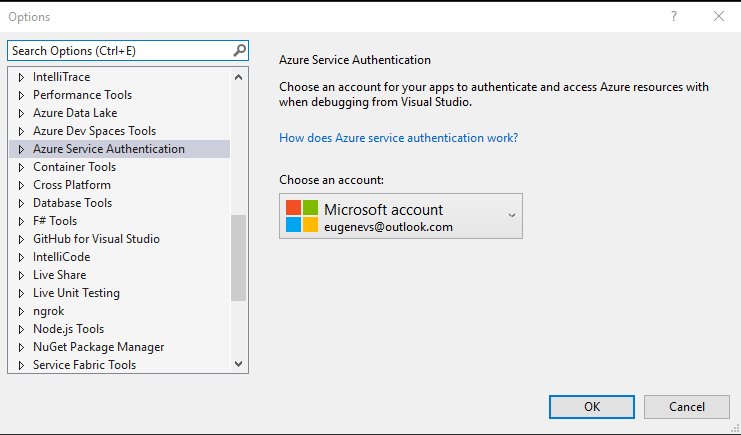Select Database Tools category
Image resolution: width=741 pixels, height=435 pixels.
72,202
